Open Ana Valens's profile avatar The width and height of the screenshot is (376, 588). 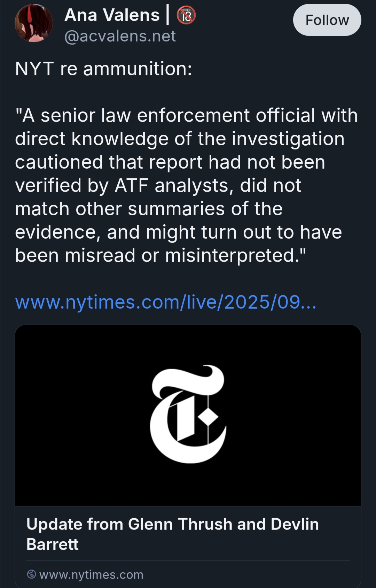pos(34,23)
